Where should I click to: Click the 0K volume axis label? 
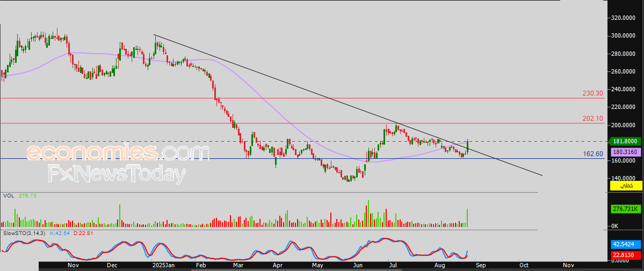click(615, 226)
